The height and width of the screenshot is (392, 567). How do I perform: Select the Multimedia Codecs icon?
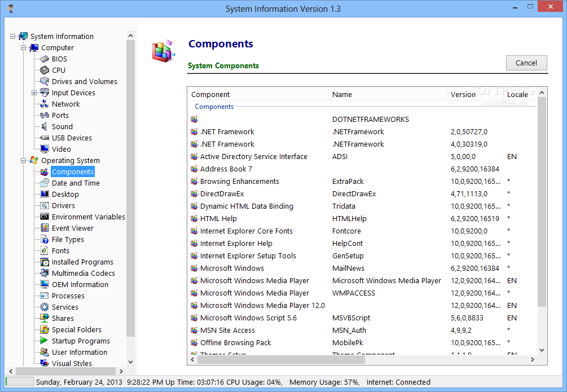[45, 273]
